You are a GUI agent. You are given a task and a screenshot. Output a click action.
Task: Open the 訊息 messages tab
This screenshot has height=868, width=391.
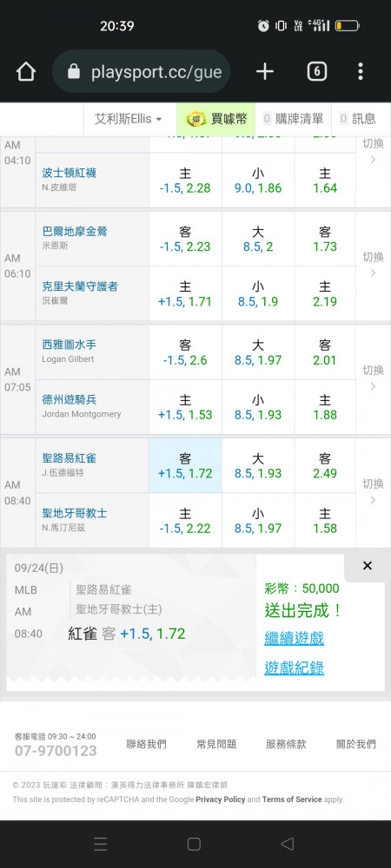(x=358, y=118)
